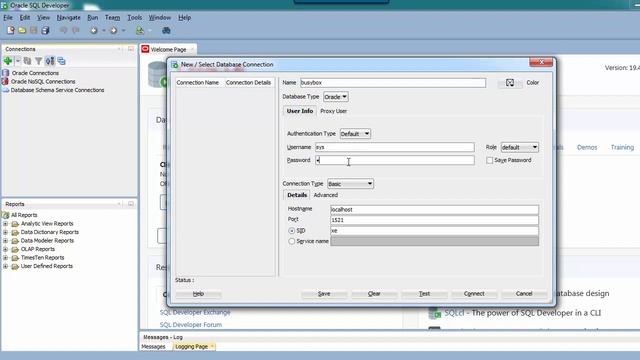Switch to the Advanced tab
The image size is (640, 360).
pyautogui.click(x=325, y=195)
